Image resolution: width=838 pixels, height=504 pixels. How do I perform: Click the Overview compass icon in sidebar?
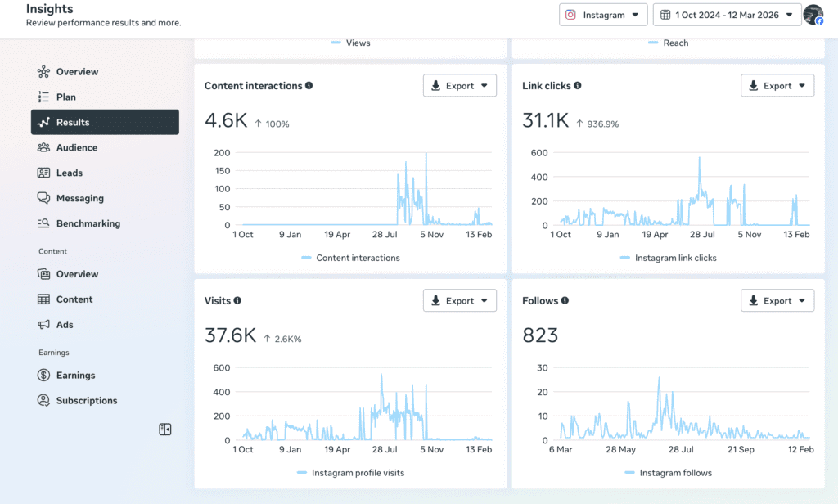44,72
